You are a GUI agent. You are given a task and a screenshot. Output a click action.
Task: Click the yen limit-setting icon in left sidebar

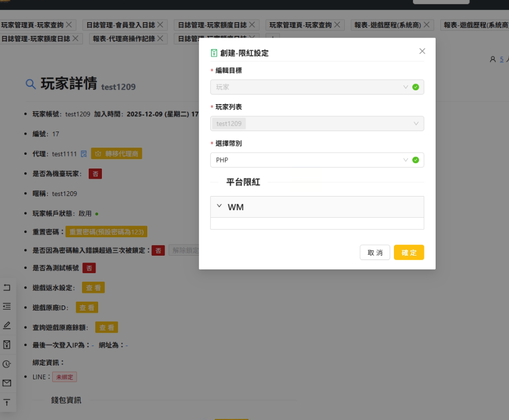pos(7,344)
